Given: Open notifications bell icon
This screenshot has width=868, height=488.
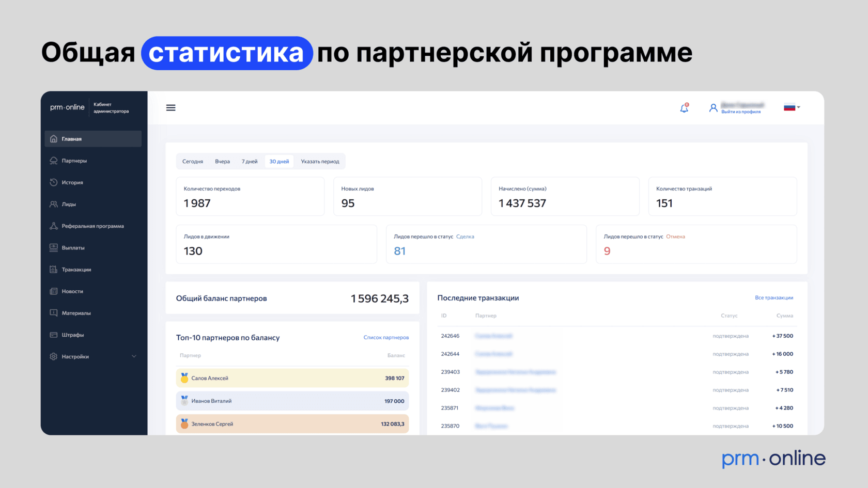Looking at the screenshot, I should (x=684, y=108).
